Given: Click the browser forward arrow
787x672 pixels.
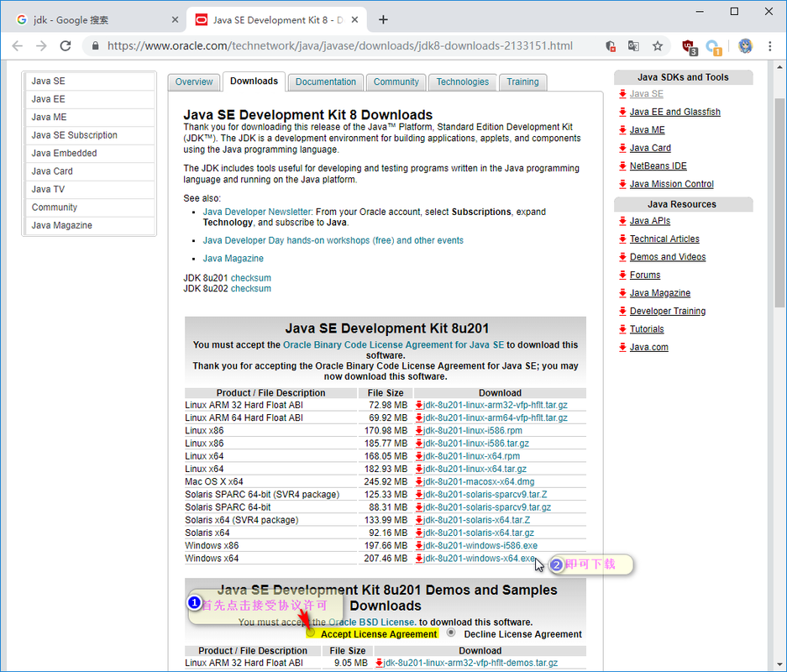Looking at the screenshot, I should [x=41, y=46].
